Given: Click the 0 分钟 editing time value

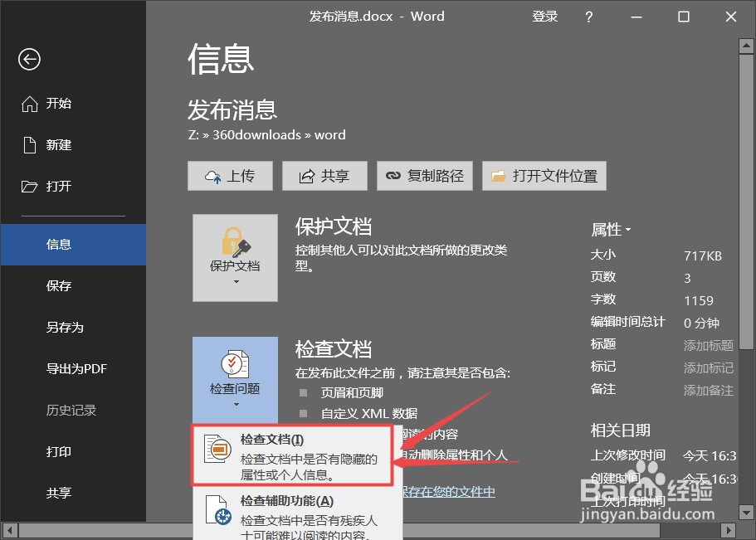Looking at the screenshot, I should click(x=701, y=323).
